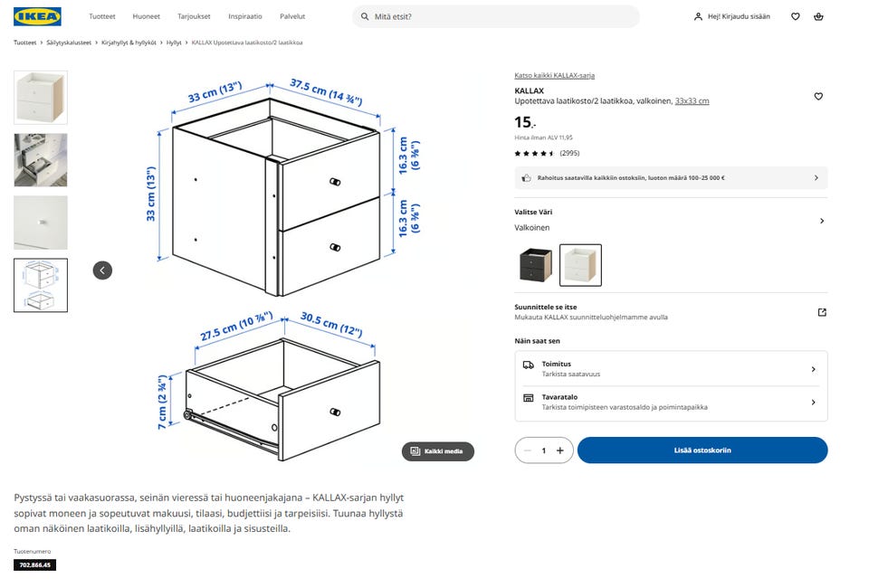The image size is (869, 588).
Task: Open the Tarjoukset menu item
Action: pyautogui.click(x=194, y=16)
